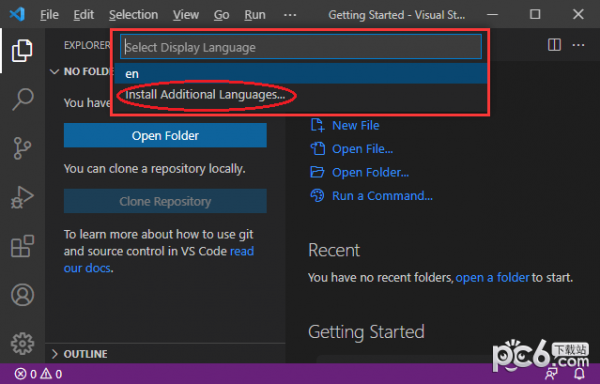Open notifications bell icon
This screenshot has width=600, height=384.
pos(579,374)
